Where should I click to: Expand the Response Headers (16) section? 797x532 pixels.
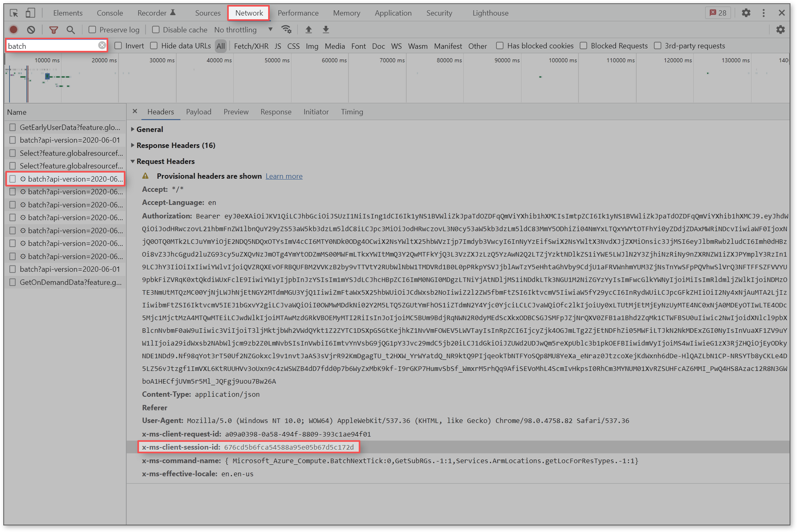(175, 145)
